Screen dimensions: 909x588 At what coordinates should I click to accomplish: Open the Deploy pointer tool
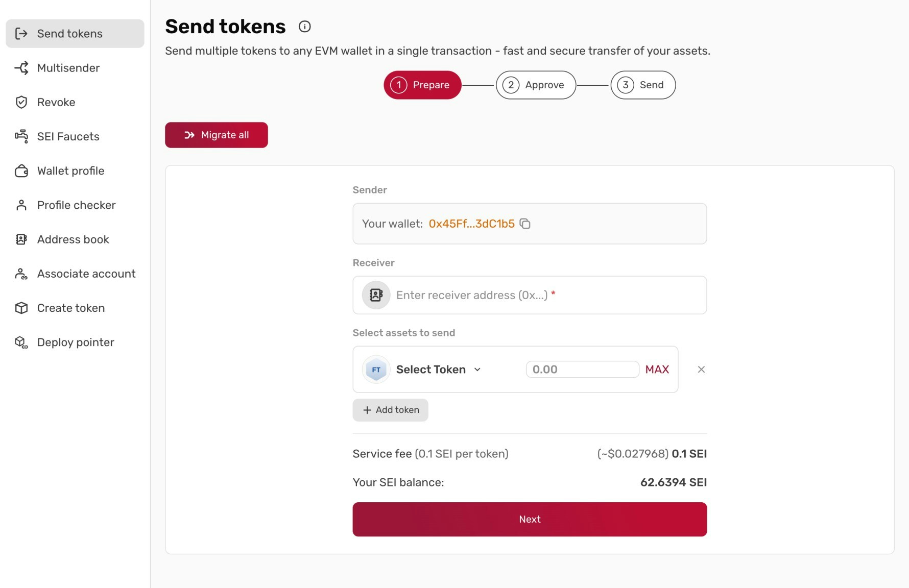75,342
